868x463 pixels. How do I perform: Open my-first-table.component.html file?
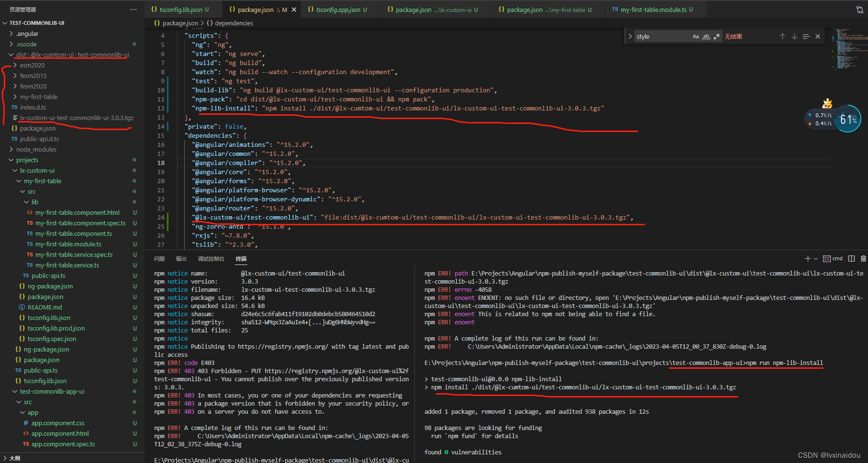[78, 212]
